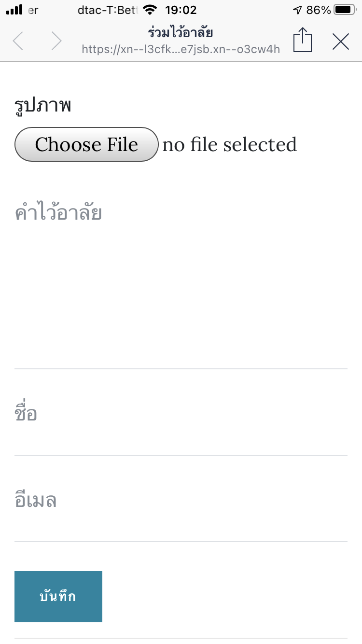Screen dimensions: 362x644
Task: Click into the ชื่อ name field
Action: (181, 414)
